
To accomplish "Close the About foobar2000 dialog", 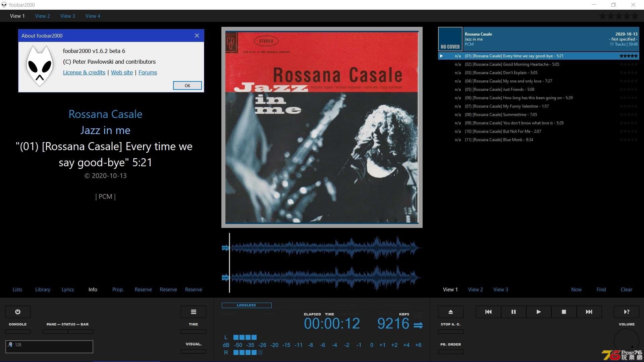I will (197, 36).
